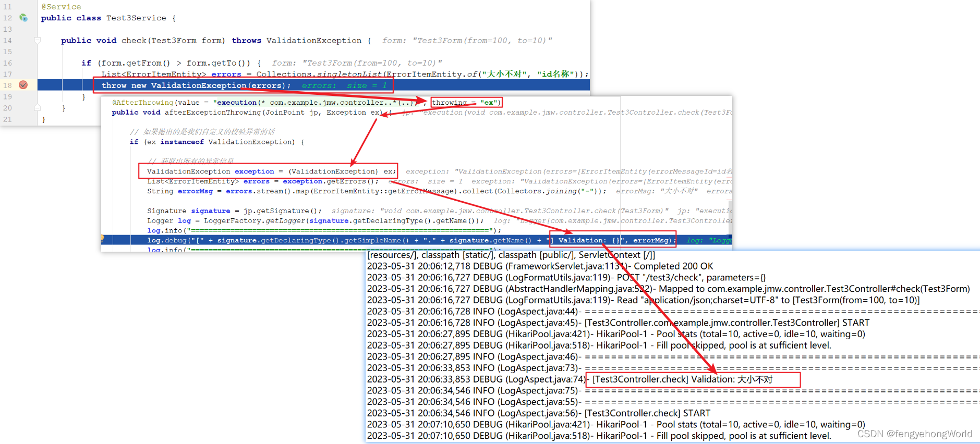The height and width of the screenshot is (444, 980).
Task: Click the exception.getErrors() call
Action: coord(331,181)
